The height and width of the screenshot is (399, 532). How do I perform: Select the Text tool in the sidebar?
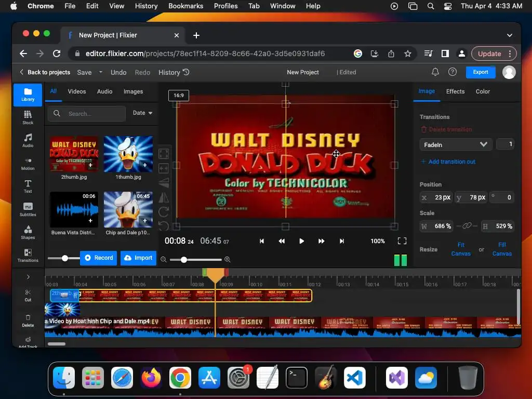coord(28,187)
